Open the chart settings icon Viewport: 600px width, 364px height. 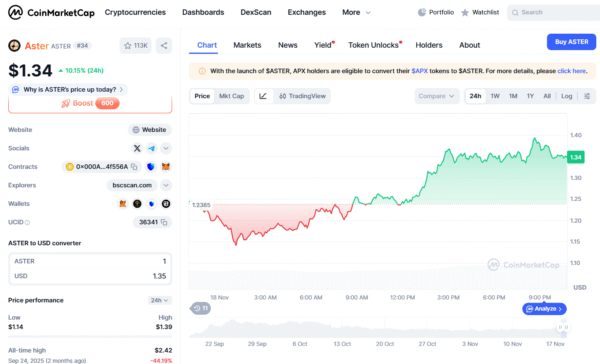click(587, 96)
